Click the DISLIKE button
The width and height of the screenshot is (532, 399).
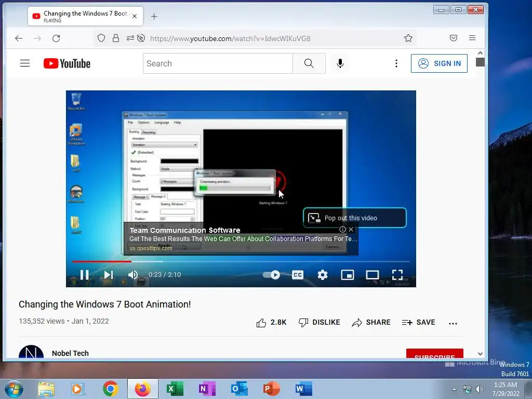[x=320, y=322]
